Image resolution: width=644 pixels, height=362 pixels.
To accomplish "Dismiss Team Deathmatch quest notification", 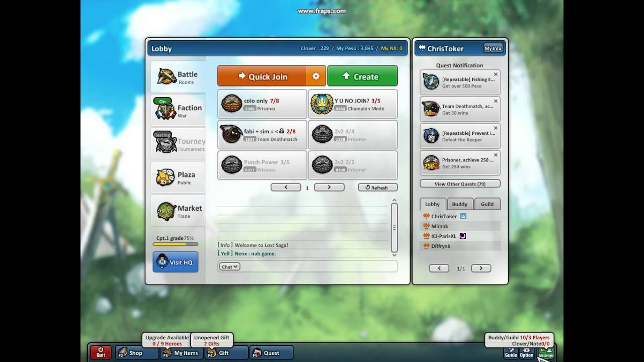I will (x=496, y=101).
